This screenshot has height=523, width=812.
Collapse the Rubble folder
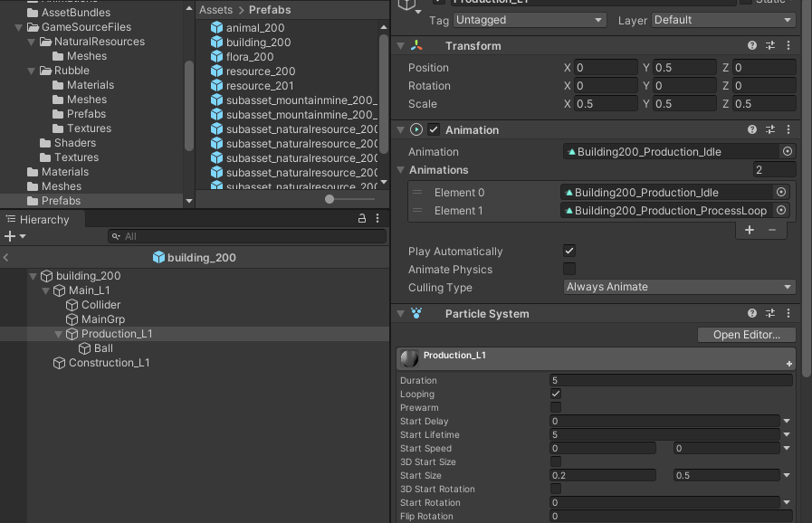pos(31,71)
